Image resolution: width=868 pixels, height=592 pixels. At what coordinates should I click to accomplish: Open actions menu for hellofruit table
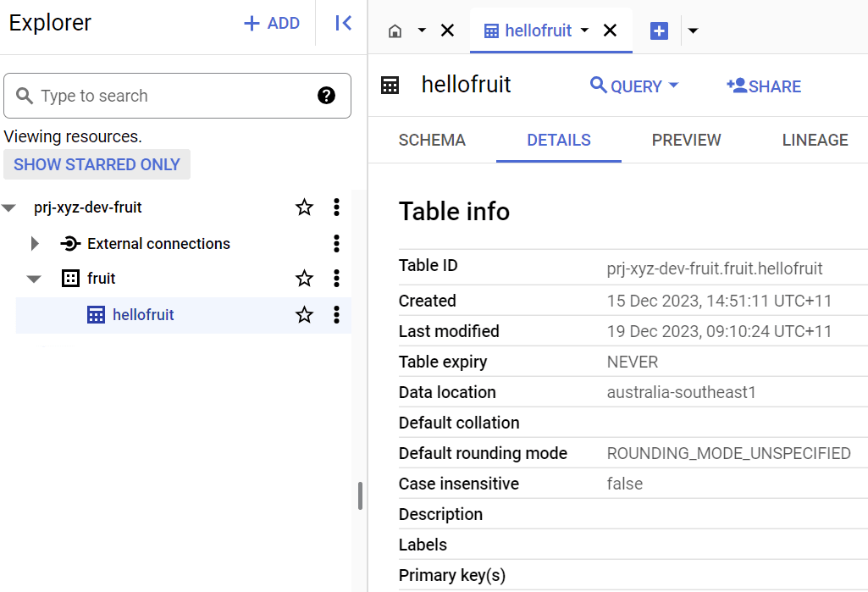336,314
